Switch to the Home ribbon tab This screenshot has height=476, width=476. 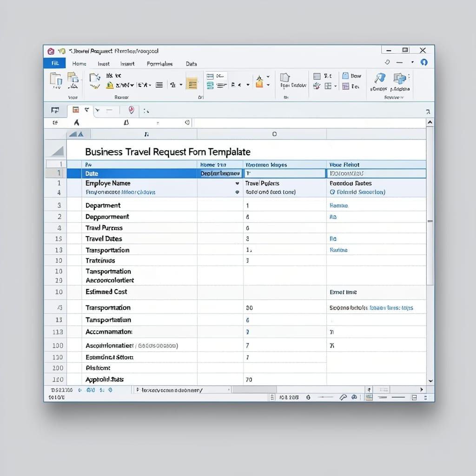(x=79, y=64)
